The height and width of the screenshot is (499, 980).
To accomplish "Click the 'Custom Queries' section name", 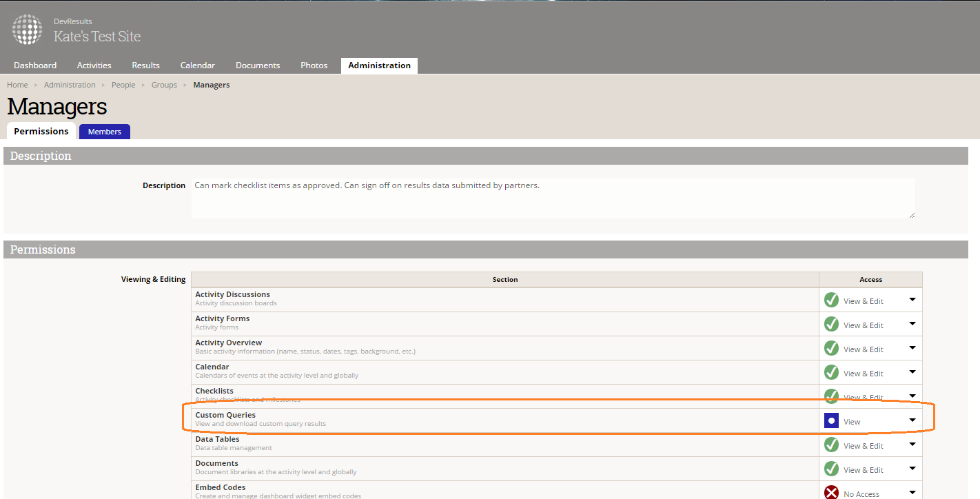I will [x=225, y=415].
